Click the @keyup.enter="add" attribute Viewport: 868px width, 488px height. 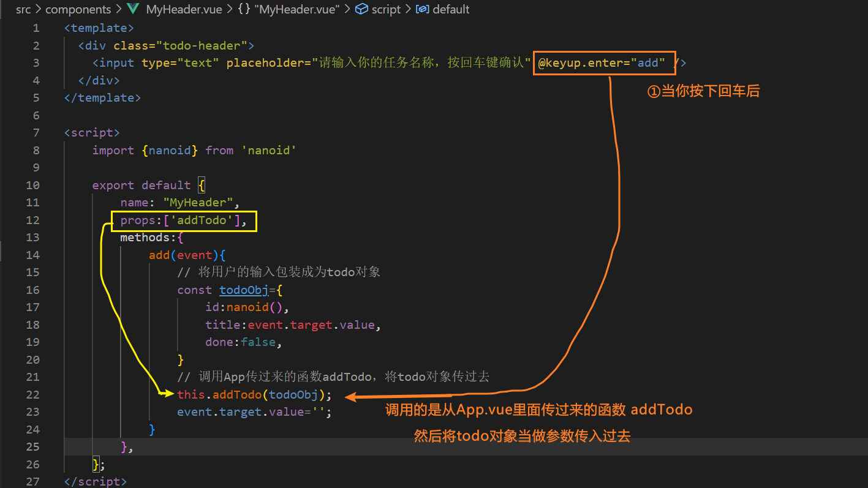click(x=602, y=63)
